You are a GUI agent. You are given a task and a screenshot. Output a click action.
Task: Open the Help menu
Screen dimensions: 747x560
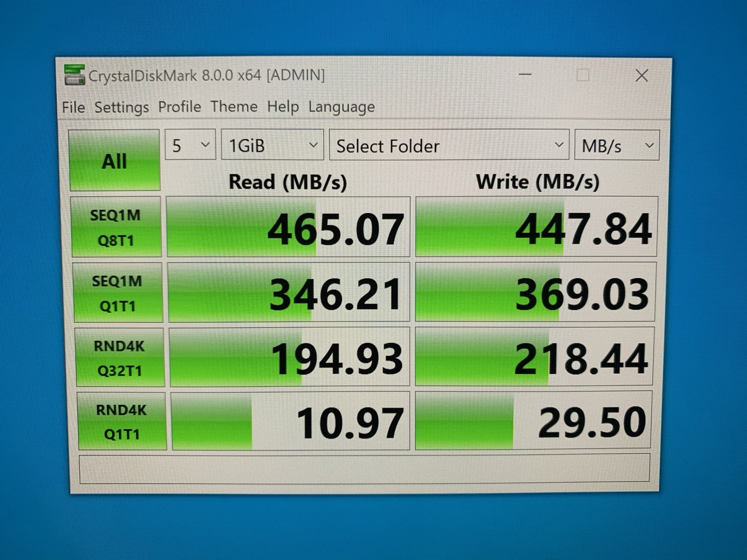[x=283, y=107]
